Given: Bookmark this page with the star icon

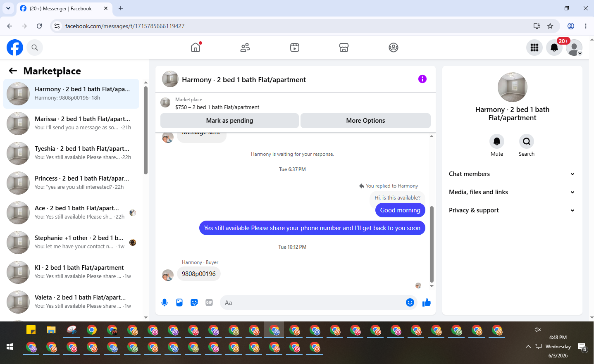Looking at the screenshot, I should (x=550, y=26).
